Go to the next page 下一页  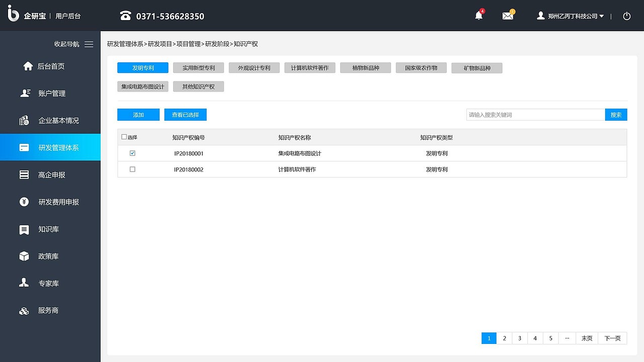(x=613, y=338)
